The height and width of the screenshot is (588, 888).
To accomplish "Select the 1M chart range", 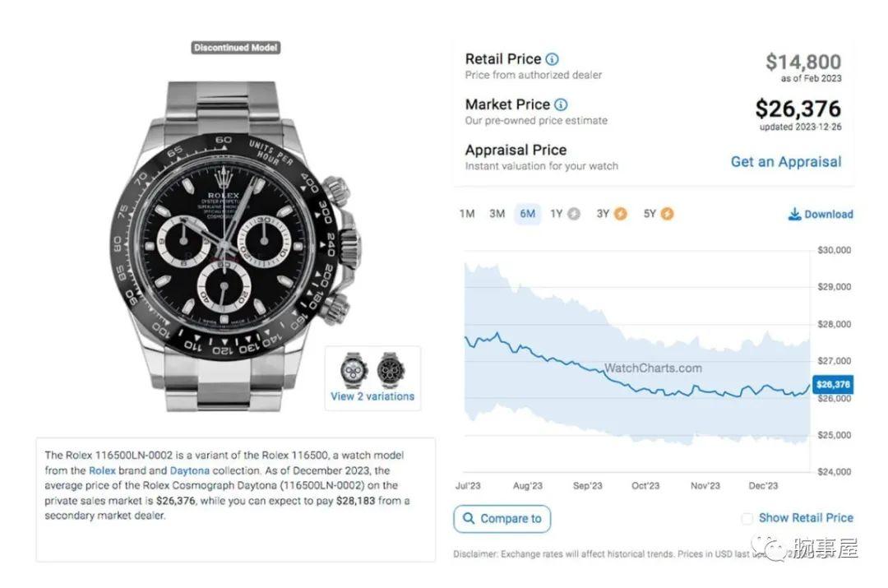I will 467,214.
